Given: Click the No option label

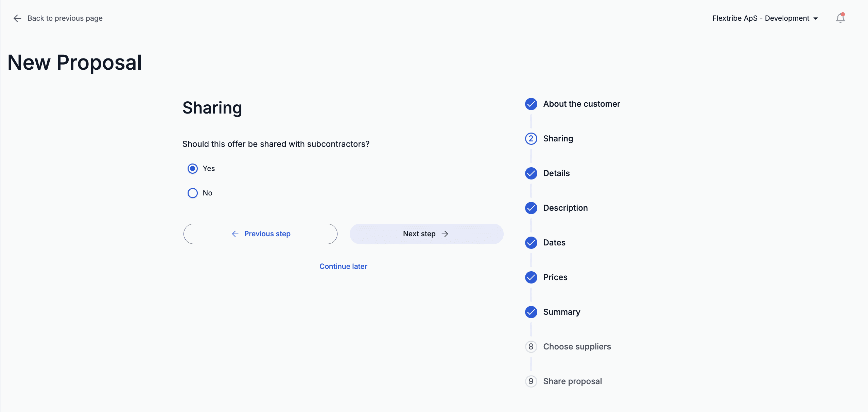Looking at the screenshot, I should point(207,193).
